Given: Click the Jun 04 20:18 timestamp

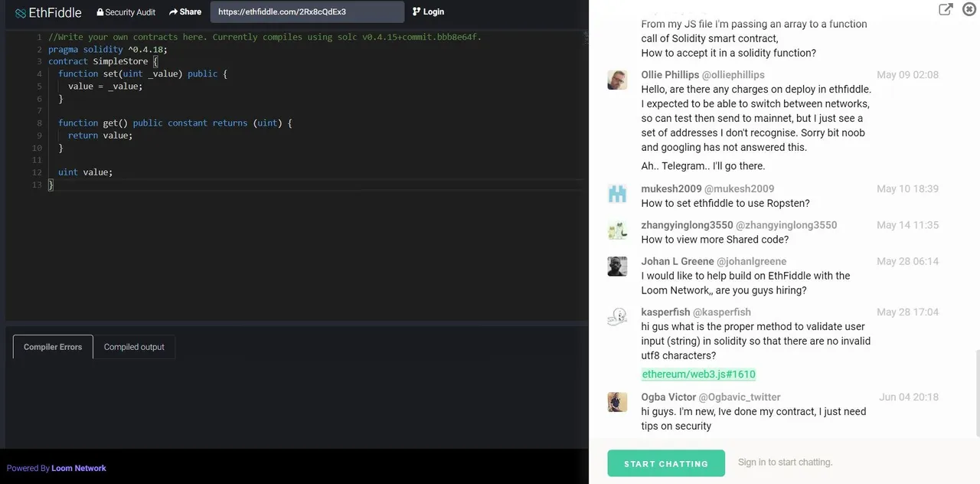Looking at the screenshot, I should click(908, 397).
